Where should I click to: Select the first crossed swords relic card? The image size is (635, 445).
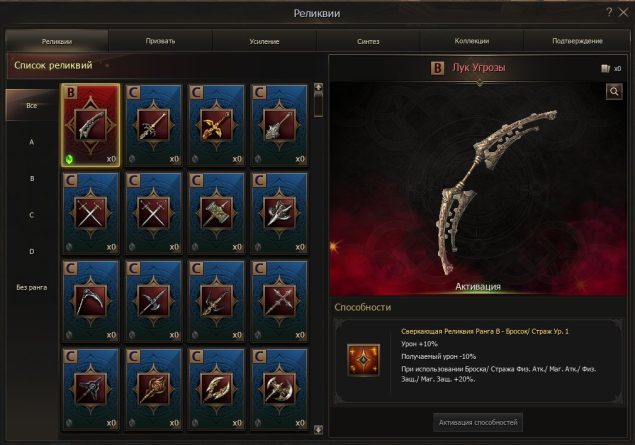(x=91, y=213)
